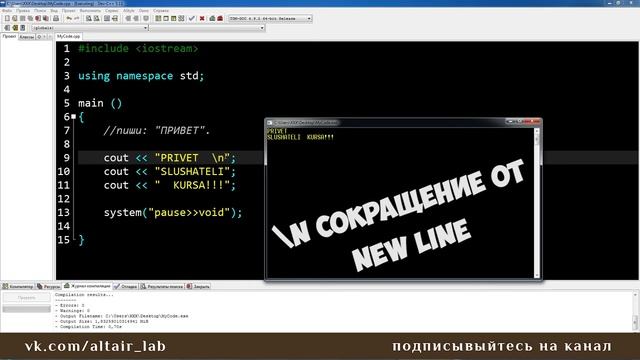Click the Compile and Run icon
Image resolution: width=640 pixels, height=360 pixels.
[x=173, y=18]
